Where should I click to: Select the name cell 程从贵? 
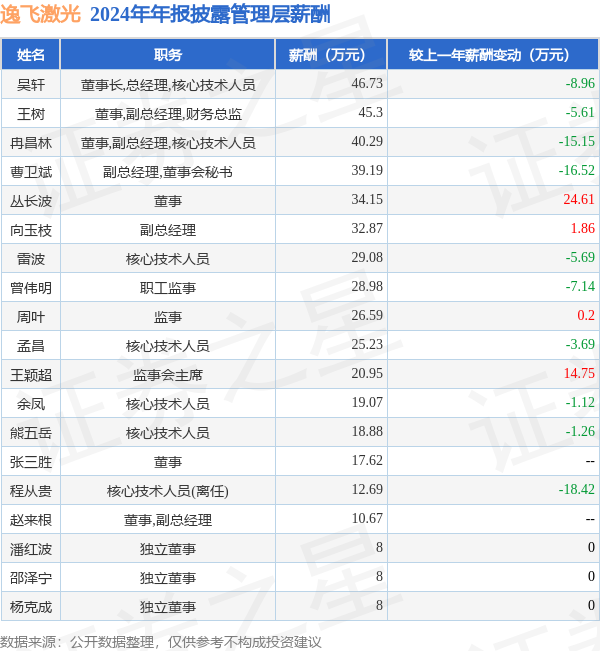point(31,491)
